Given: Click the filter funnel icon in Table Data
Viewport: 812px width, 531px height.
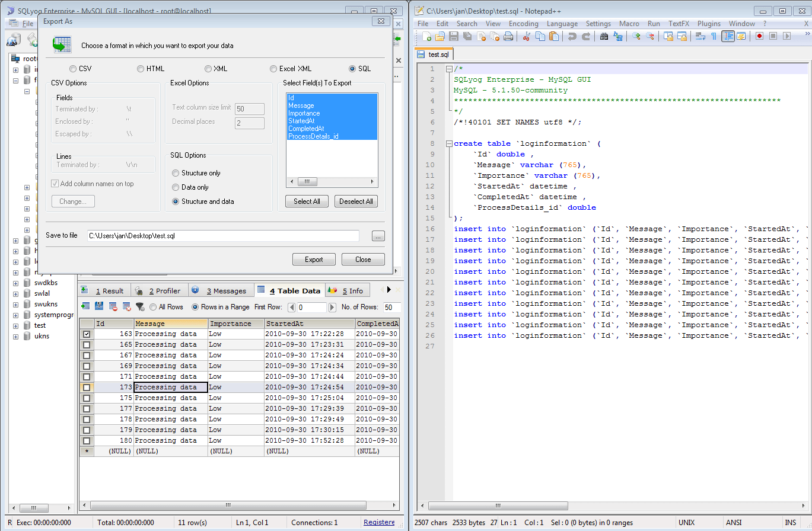Looking at the screenshot, I should pos(140,306).
